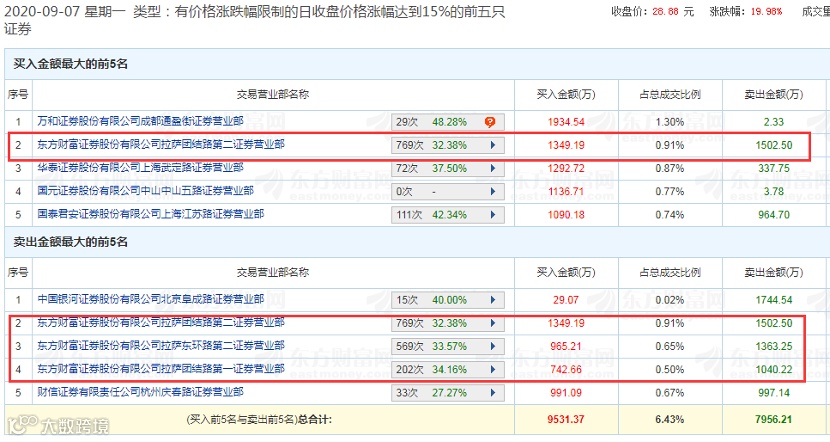Click the 29次 48.28% stats box
This screenshot has height=442, width=830.
point(448,122)
